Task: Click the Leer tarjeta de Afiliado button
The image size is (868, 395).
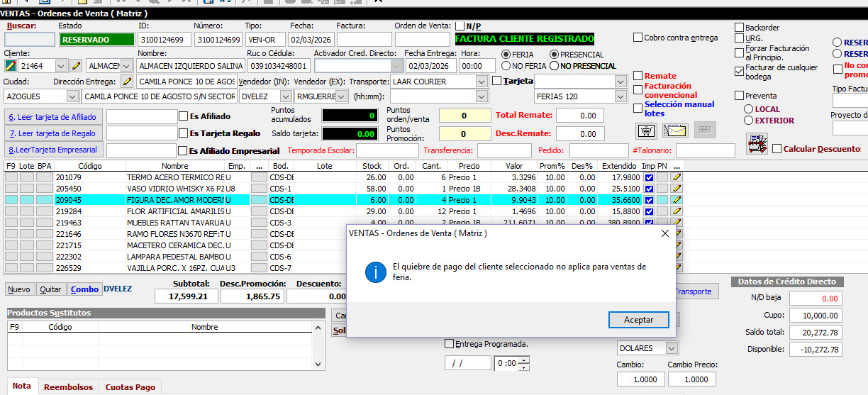Action: (54, 116)
